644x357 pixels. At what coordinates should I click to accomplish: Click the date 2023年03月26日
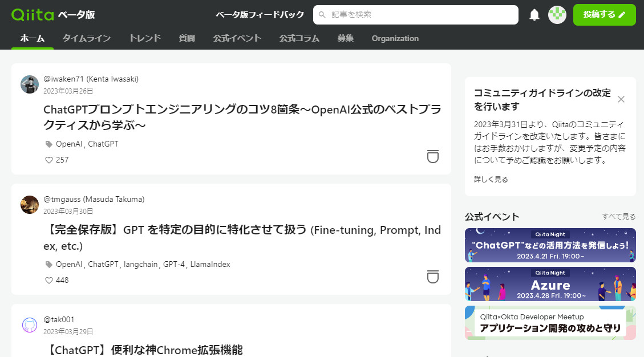coord(68,91)
